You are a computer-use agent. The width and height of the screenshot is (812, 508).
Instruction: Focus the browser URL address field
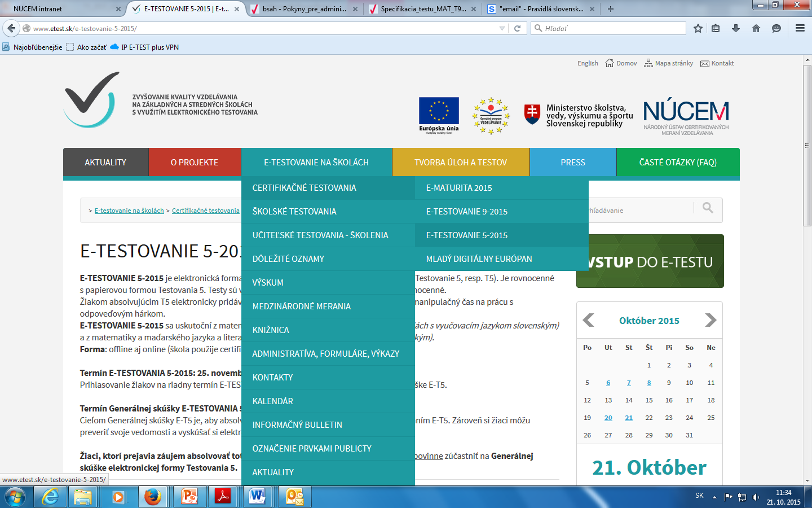coord(265,28)
